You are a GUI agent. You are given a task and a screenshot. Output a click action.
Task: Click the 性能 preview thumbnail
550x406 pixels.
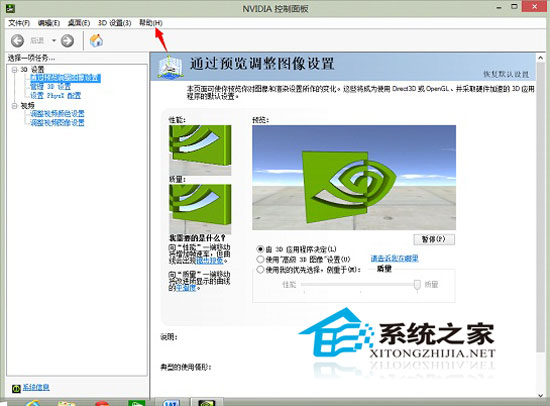pos(200,150)
